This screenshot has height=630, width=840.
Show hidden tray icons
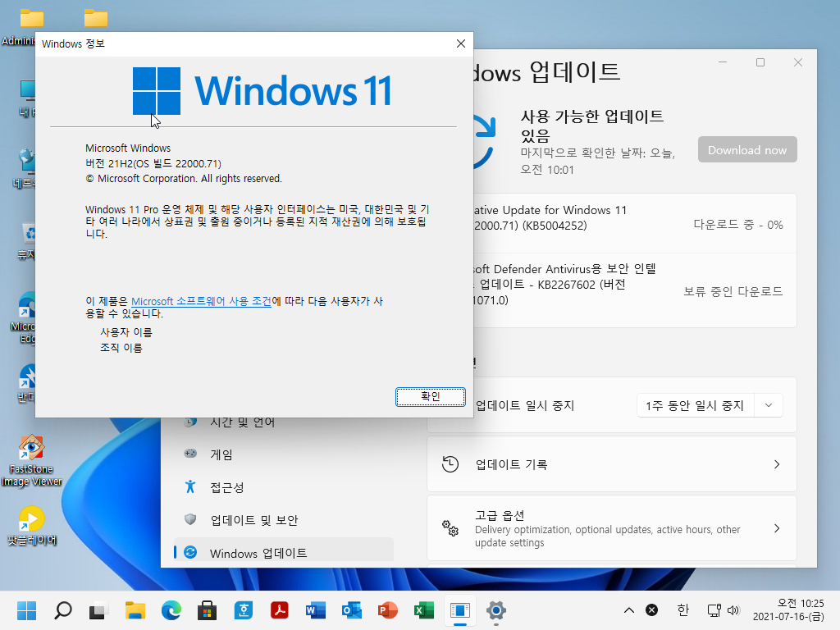tap(629, 610)
